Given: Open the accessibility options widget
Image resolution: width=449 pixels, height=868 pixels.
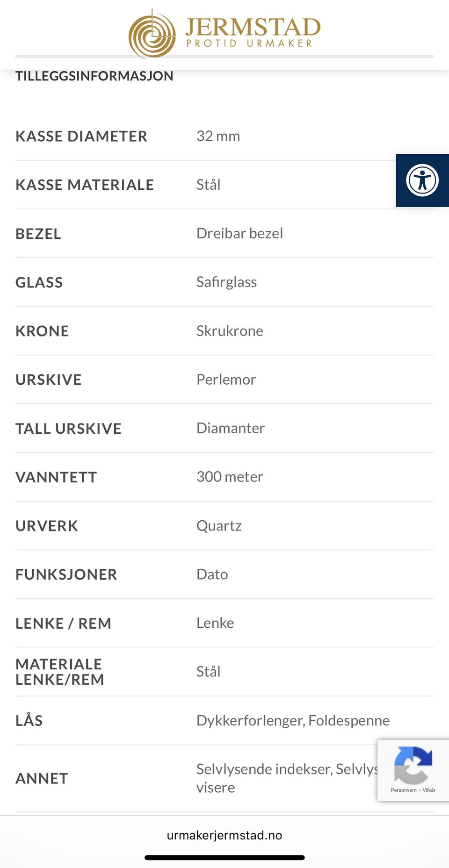Looking at the screenshot, I should click(x=422, y=180).
